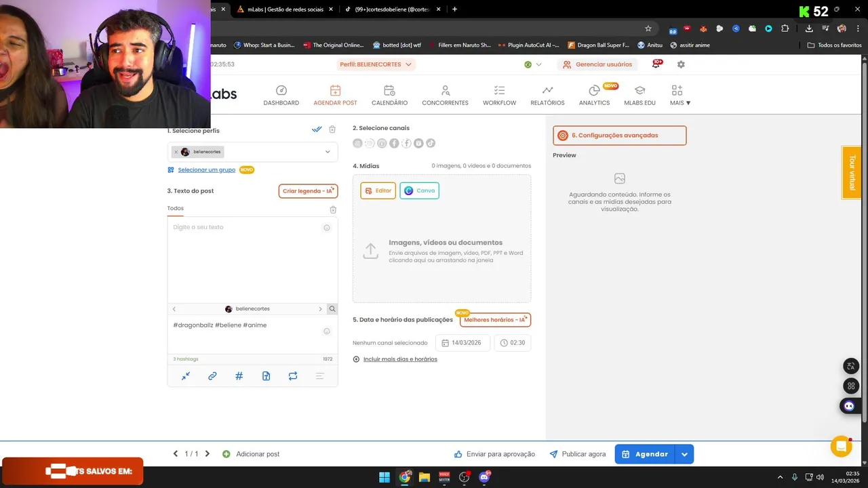868x488 pixels.
Task: Open the Concorrentes section
Action: (x=445, y=96)
